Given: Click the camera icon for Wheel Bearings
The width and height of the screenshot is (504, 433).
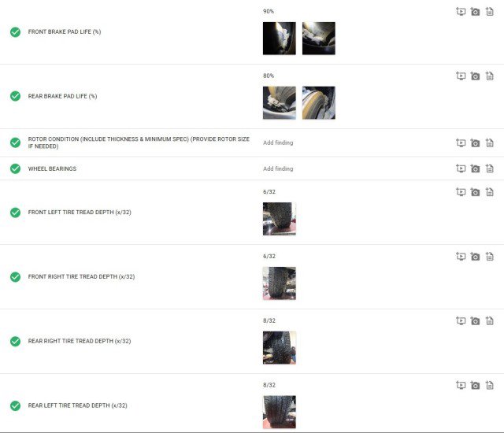Looking at the screenshot, I should point(475,168).
